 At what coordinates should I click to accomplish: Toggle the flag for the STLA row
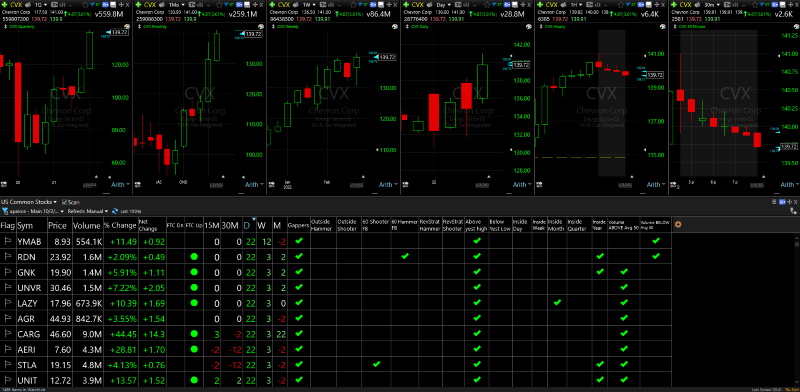click(x=8, y=365)
